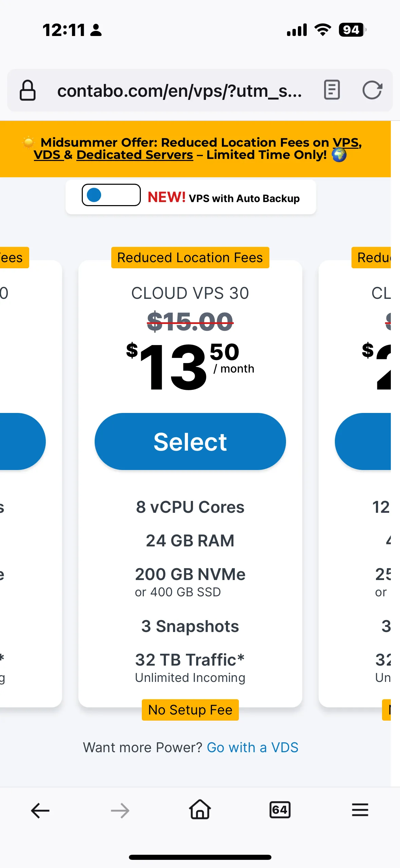
Task: Tap the CLOUD VPS 30 plan title
Action: point(190,293)
